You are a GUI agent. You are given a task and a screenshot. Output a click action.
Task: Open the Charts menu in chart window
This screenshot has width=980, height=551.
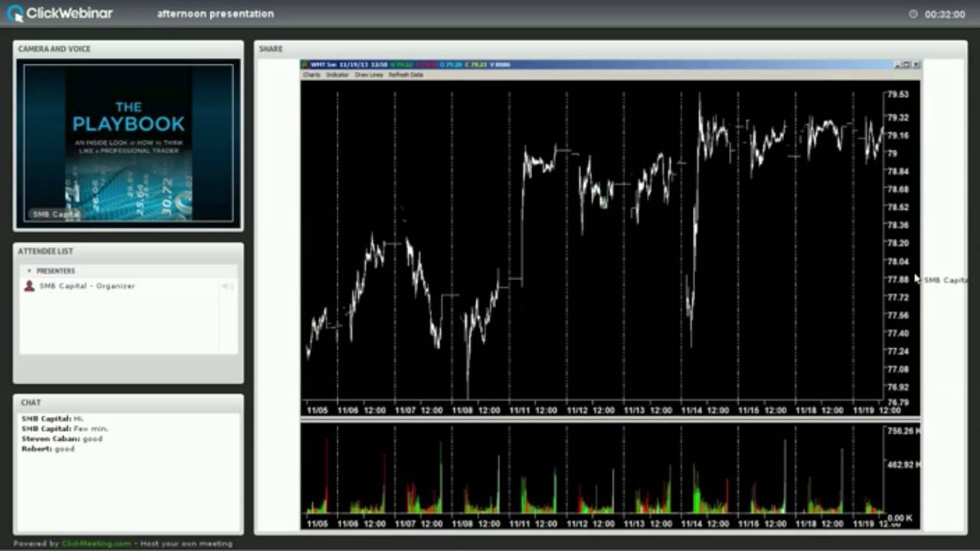pos(311,75)
